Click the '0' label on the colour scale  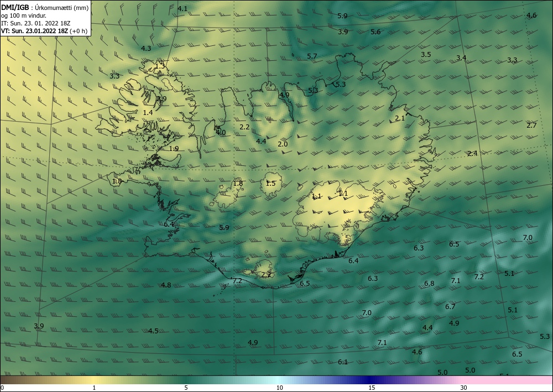click(x=2, y=388)
